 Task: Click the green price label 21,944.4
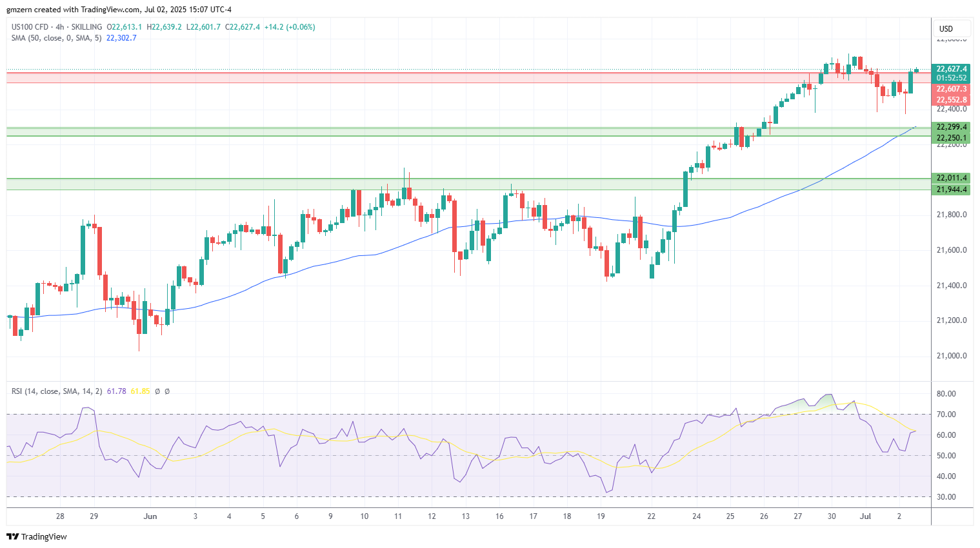click(952, 190)
